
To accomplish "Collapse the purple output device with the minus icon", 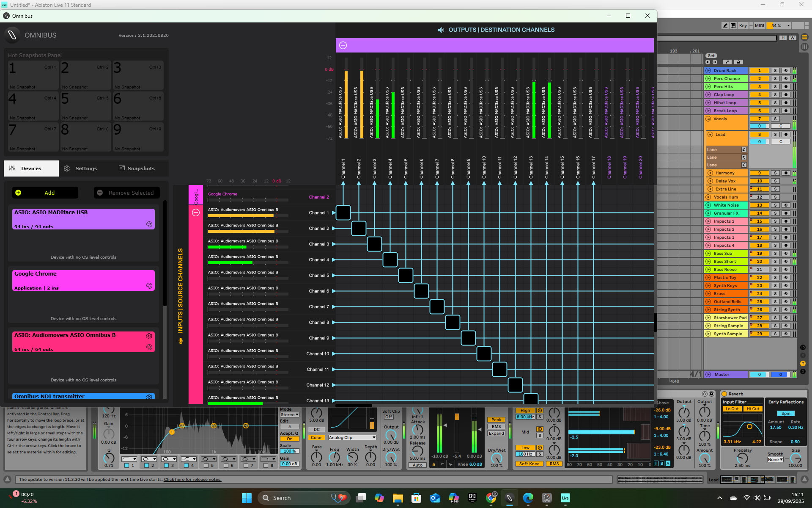I will coord(343,45).
